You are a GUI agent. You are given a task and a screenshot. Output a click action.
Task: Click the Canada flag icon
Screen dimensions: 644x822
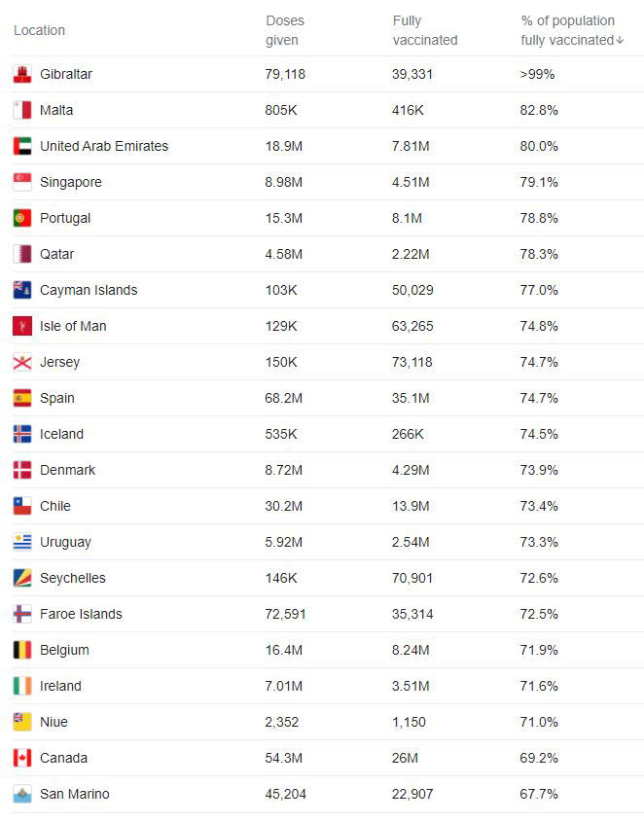22,758
